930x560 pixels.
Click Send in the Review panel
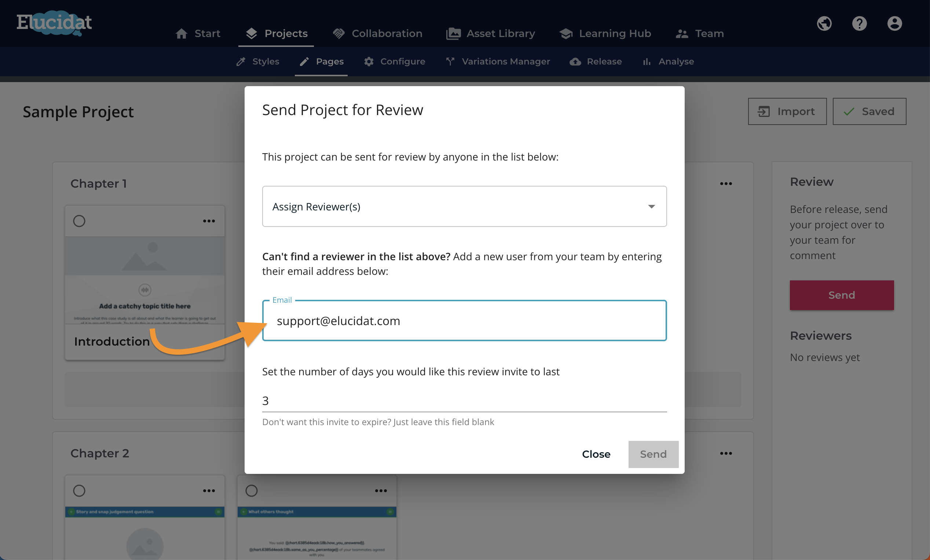pos(841,295)
